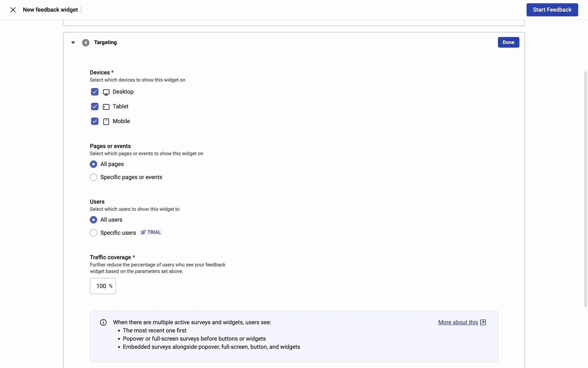The image size is (588, 368).
Task: Click the rocket TRIAL badge
Action: pyautogui.click(x=151, y=232)
